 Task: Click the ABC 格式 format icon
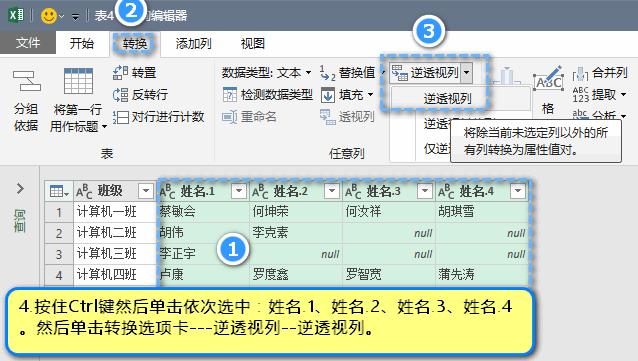548,79
